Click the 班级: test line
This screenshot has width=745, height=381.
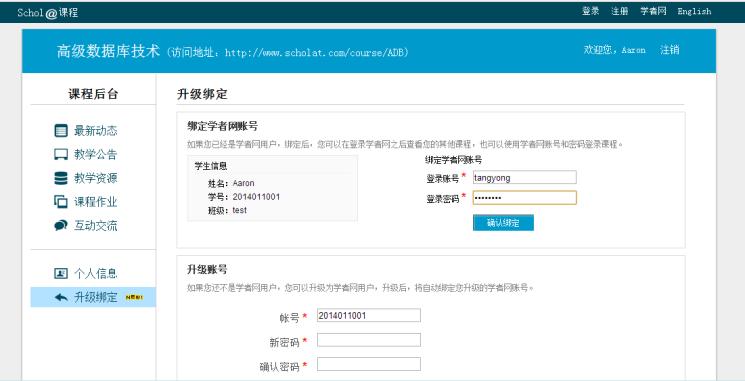[227, 210]
